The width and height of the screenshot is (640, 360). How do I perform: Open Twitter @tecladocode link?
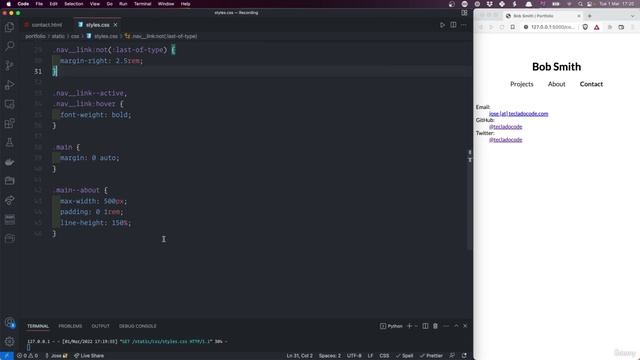[505, 140]
